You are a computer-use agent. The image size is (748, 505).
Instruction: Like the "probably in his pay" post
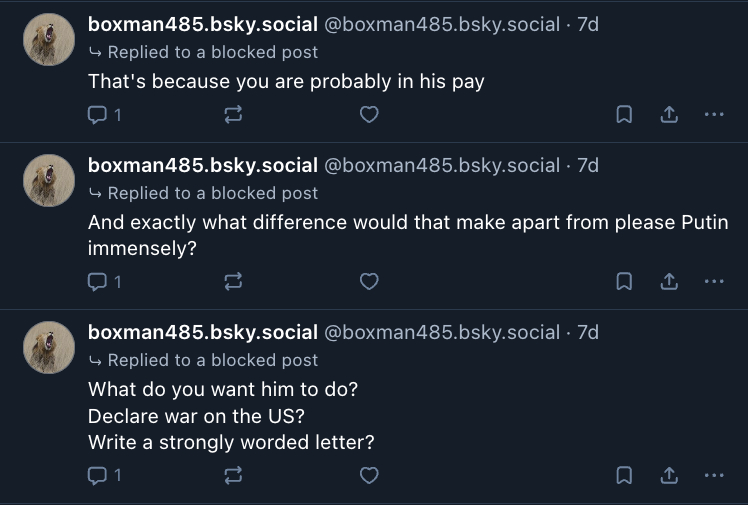click(x=369, y=115)
